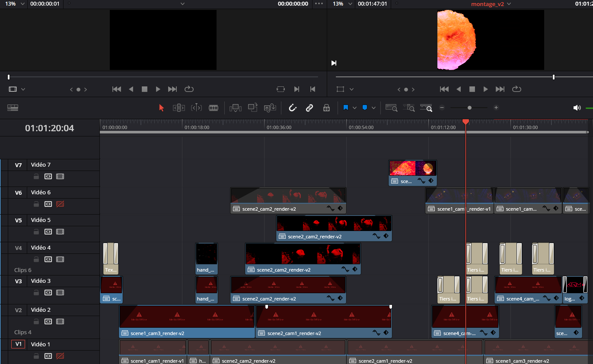Click the V1 track destination selector
This screenshot has width=593, height=364.
click(x=18, y=344)
